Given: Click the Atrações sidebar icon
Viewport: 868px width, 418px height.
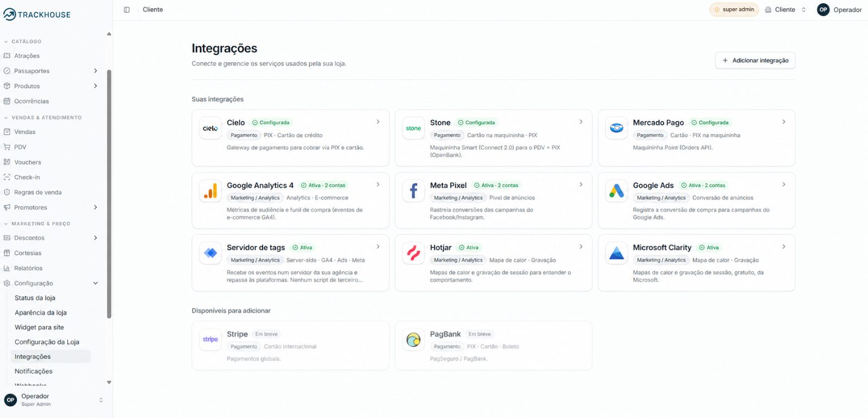Looking at the screenshot, I should tap(7, 56).
